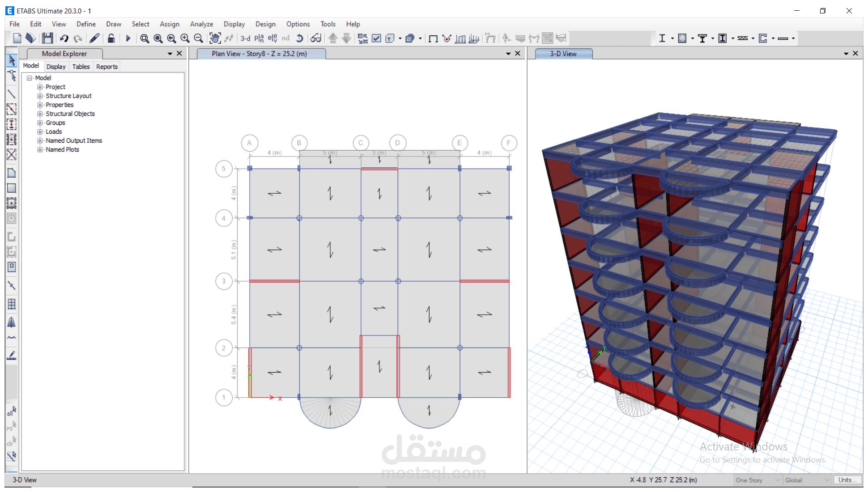Click story grid bubble 5 in plan
The width and height of the screenshot is (868, 492).
[224, 169]
